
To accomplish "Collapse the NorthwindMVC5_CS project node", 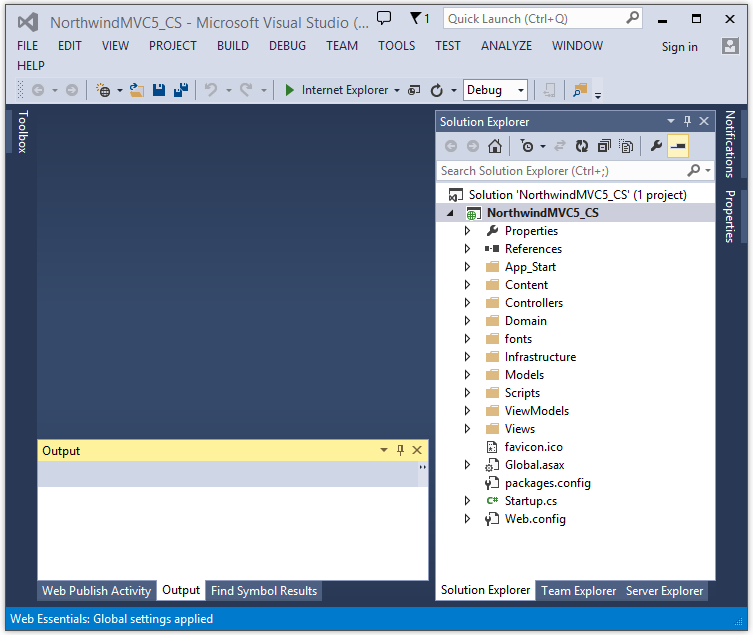I will click(x=450, y=213).
